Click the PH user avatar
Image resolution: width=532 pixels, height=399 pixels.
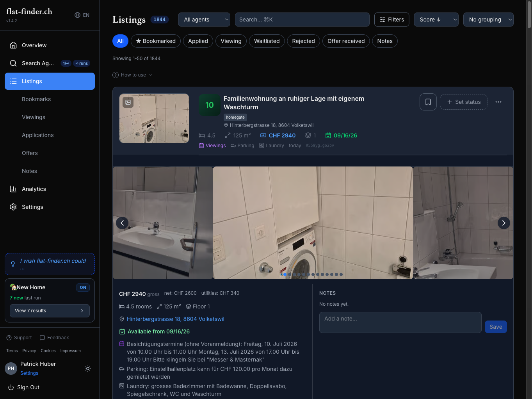[x=11, y=369]
